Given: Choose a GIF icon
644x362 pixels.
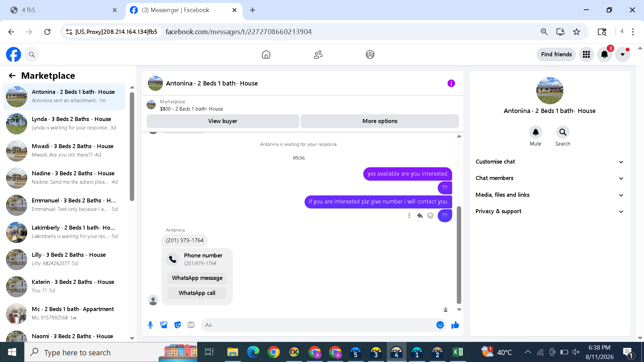Looking at the screenshot, I should (x=191, y=325).
